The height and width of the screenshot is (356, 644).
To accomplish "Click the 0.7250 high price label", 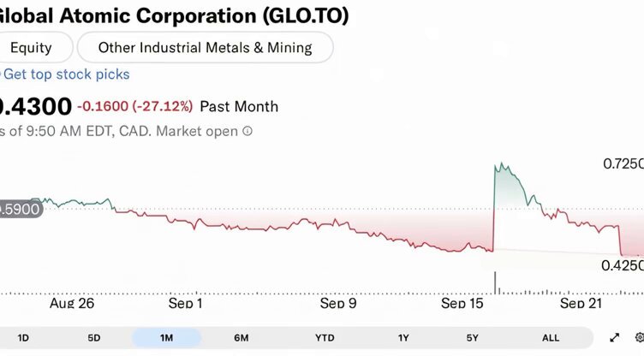I will pos(623,163).
